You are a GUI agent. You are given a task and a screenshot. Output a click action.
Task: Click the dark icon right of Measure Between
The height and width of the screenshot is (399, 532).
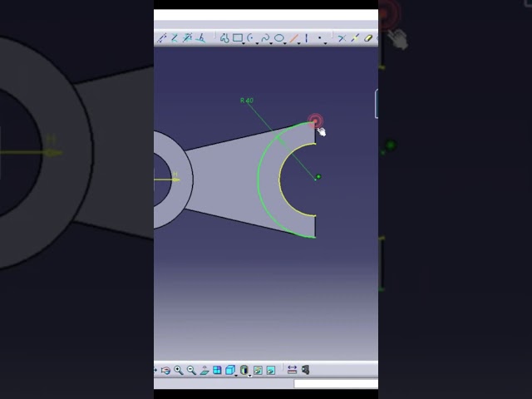click(x=305, y=370)
